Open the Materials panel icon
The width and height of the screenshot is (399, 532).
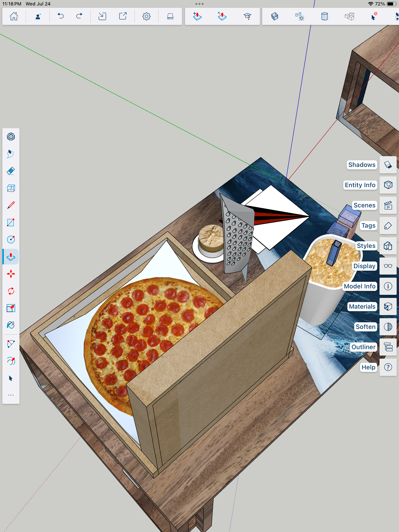[388, 306]
